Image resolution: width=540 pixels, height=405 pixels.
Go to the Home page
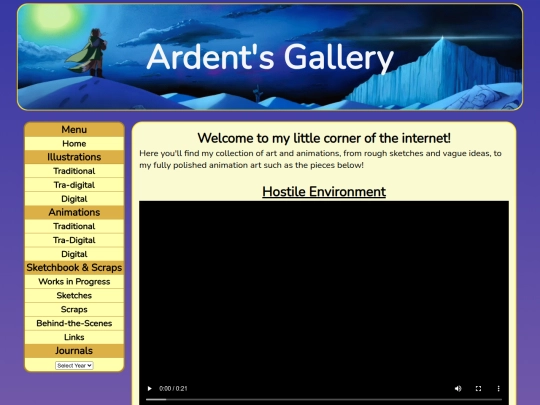74,143
